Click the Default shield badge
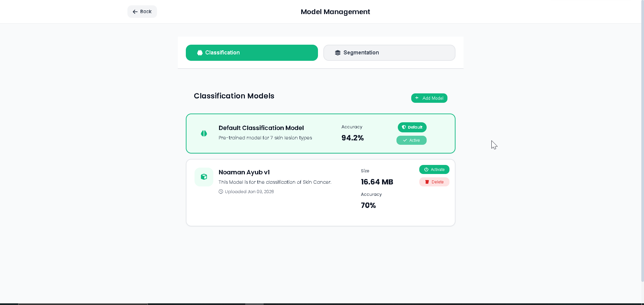Image resolution: width=644 pixels, height=305 pixels. 412,127
